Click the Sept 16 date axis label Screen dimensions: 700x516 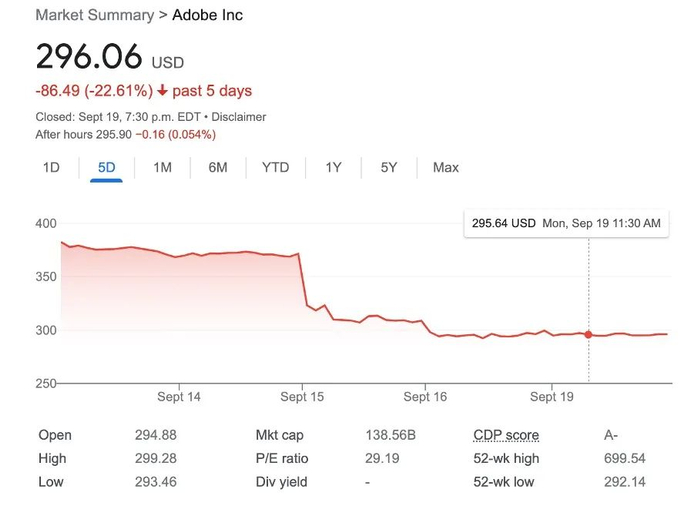coord(425,397)
